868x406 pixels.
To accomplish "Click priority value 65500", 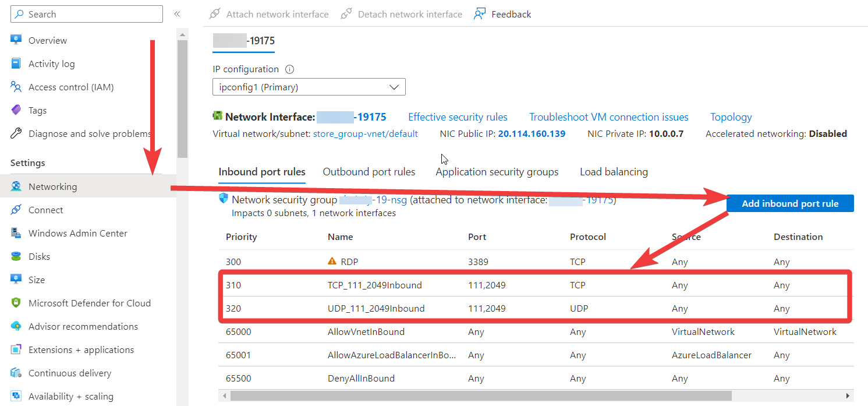I will [x=239, y=379].
